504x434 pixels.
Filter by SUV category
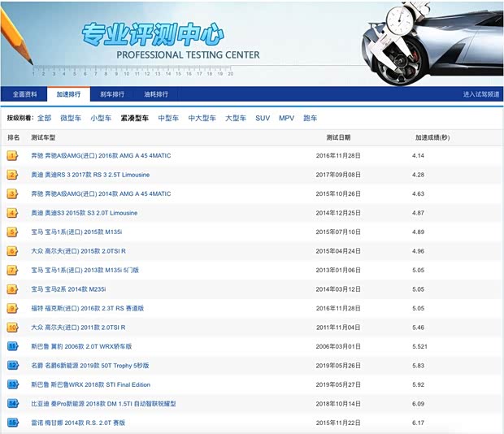pos(263,118)
